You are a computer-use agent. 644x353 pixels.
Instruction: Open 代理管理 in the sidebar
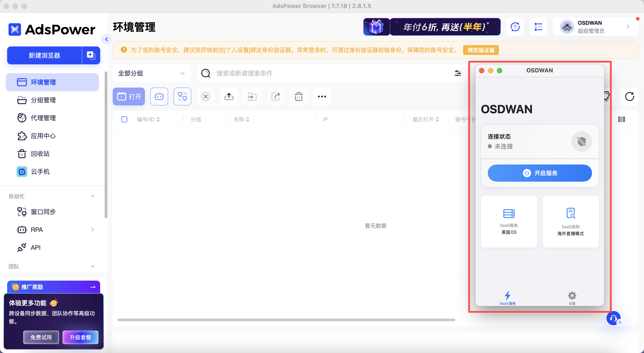pyautogui.click(x=43, y=118)
